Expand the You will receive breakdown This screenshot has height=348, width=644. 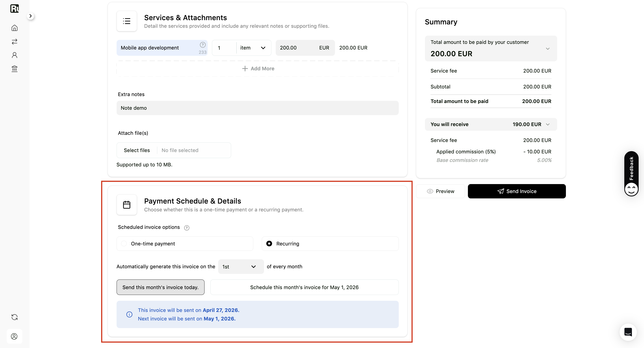[x=491, y=124]
